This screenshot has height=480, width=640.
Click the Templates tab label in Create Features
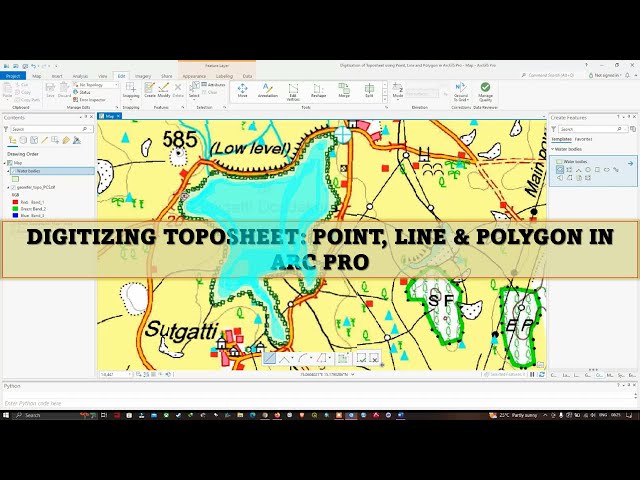(561, 139)
